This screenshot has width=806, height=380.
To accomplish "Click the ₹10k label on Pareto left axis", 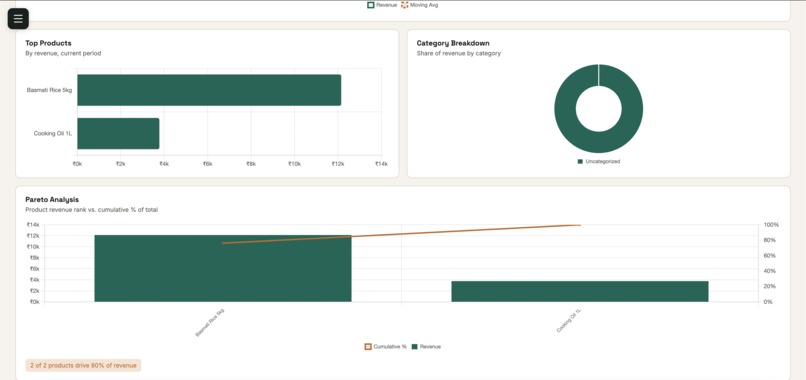I will [x=33, y=247].
